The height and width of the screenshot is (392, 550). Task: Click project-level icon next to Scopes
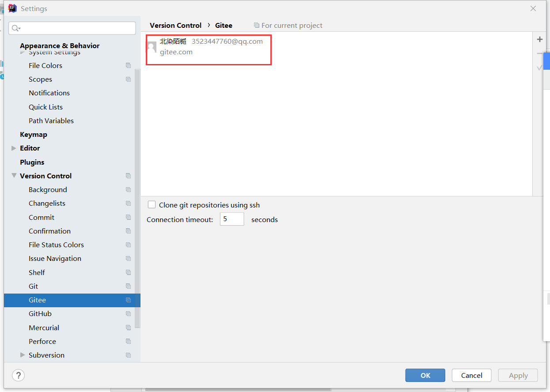[x=128, y=79]
